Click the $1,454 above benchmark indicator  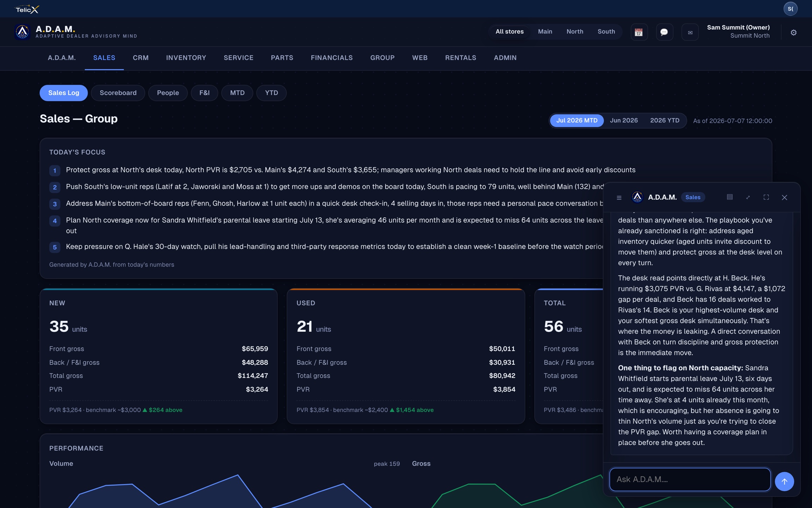(411, 410)
